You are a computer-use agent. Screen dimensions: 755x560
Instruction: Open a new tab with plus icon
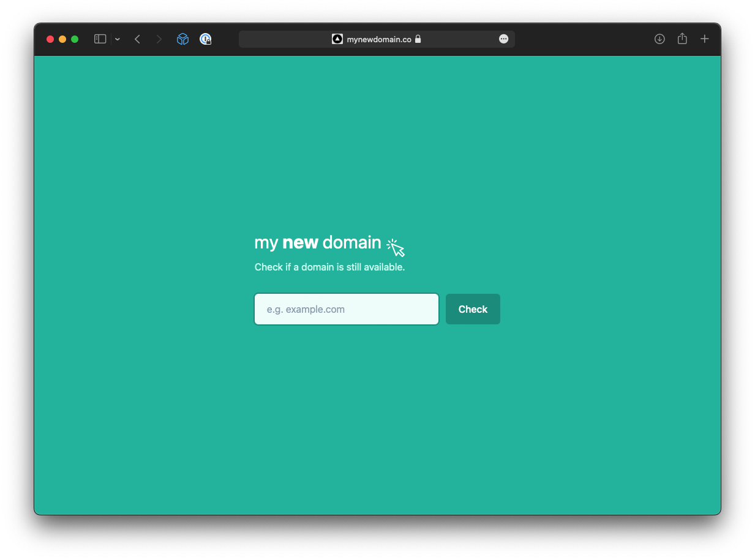coord(705,39)
